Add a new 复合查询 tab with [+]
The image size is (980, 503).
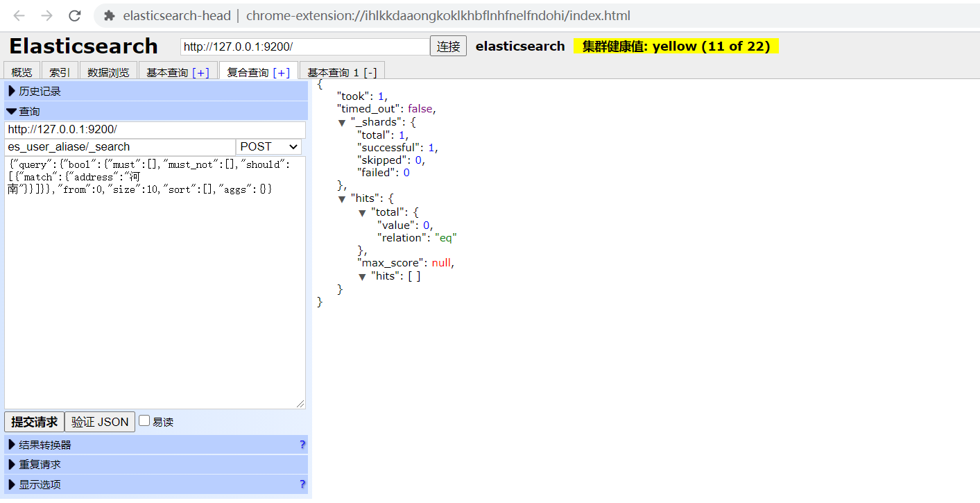click(x=282, y=72)
